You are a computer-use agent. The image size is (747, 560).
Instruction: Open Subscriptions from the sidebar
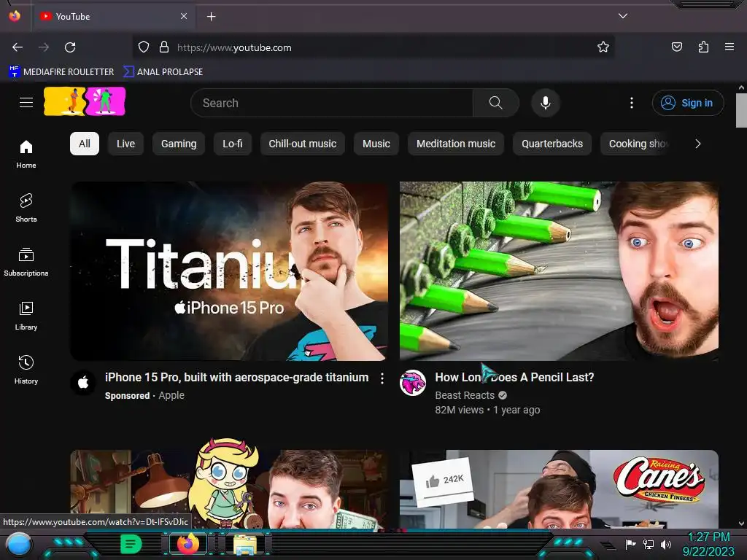pyautogui.click(x=26, y=262)
